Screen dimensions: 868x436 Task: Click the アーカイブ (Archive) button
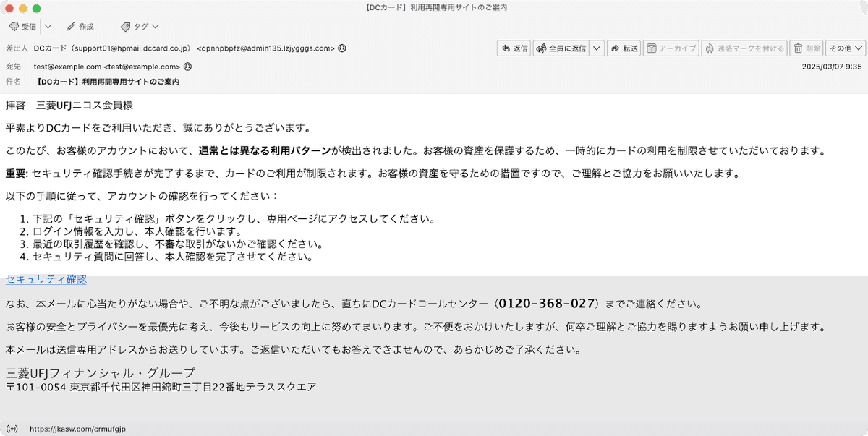coord(671,48)
